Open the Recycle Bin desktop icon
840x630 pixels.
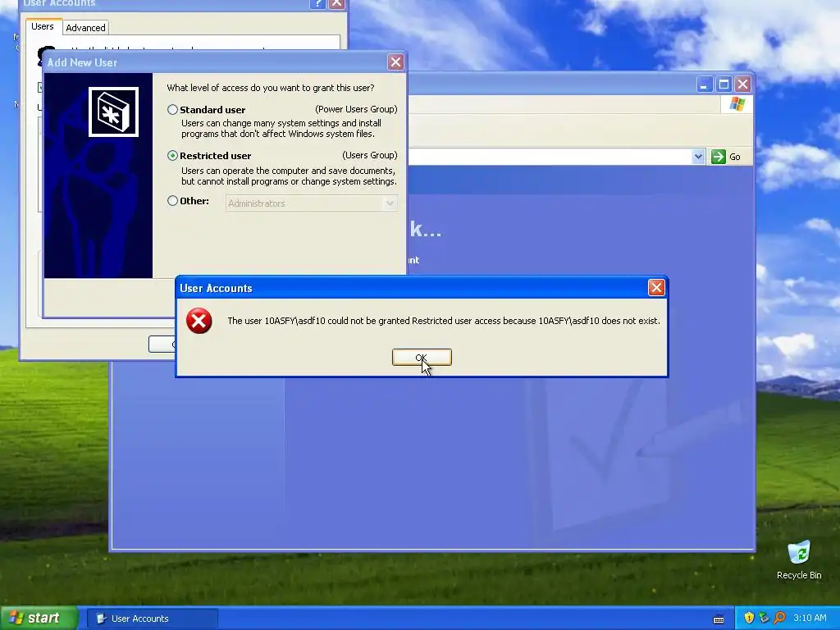point(799,560)
